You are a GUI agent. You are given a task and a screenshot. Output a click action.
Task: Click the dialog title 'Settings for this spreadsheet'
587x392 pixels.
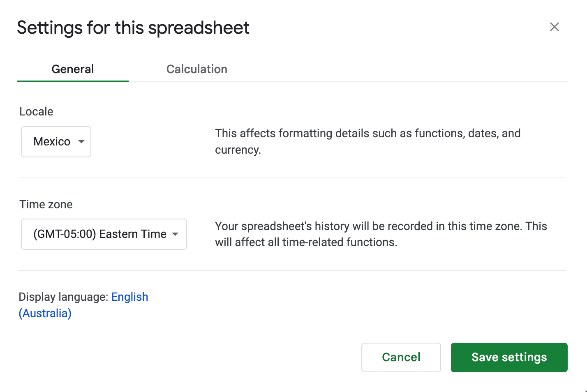click(x=133, y=28)
